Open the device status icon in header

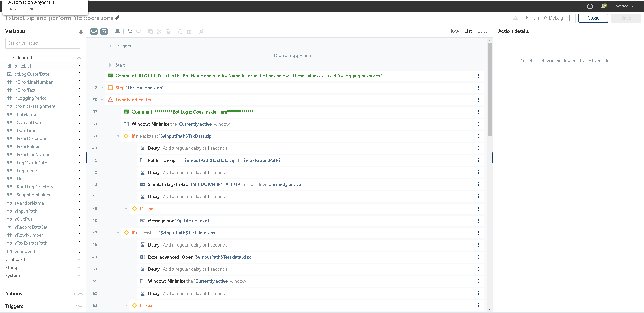(604, 6)
